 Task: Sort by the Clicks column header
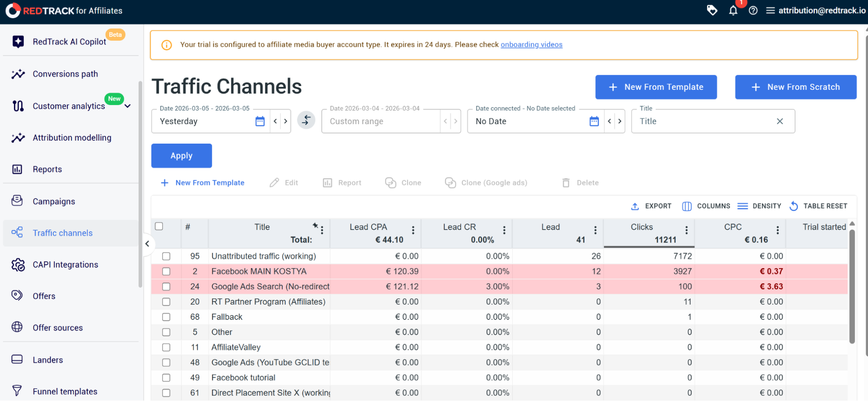[x=642, y=227]
